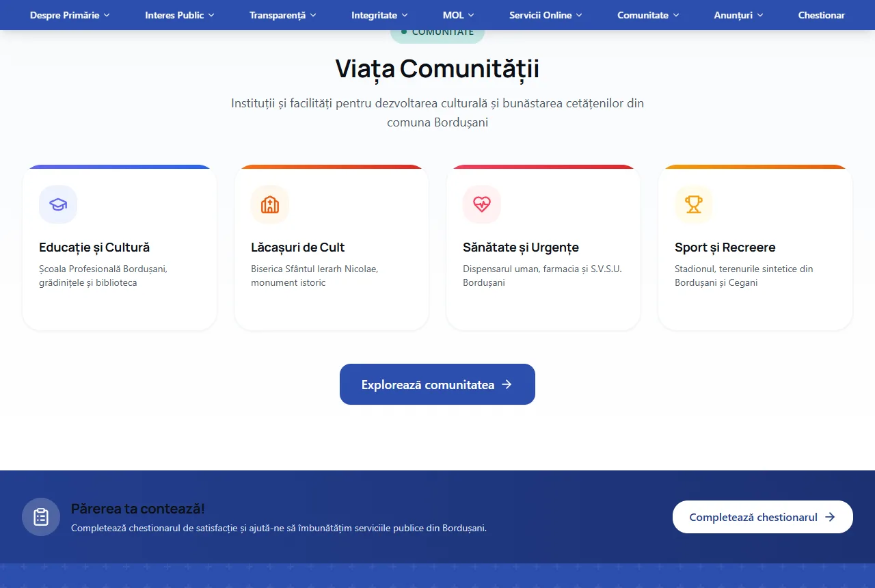
Task: Expand the Despre Primărie dropdown chevron
Action: 107,15
